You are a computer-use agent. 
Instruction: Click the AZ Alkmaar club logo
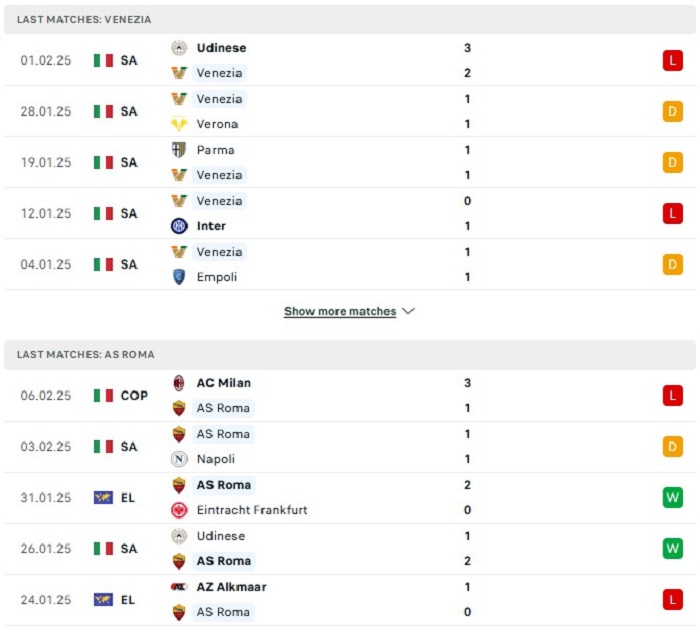click(x=179, y=587)
